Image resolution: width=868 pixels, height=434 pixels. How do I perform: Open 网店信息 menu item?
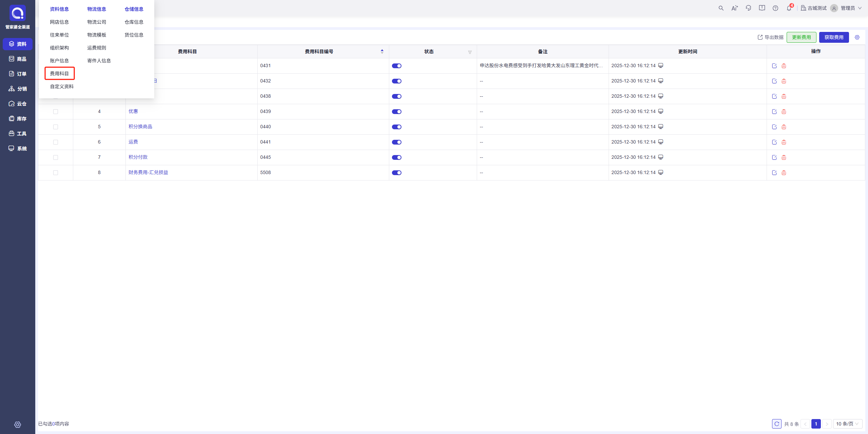(59, 22)
